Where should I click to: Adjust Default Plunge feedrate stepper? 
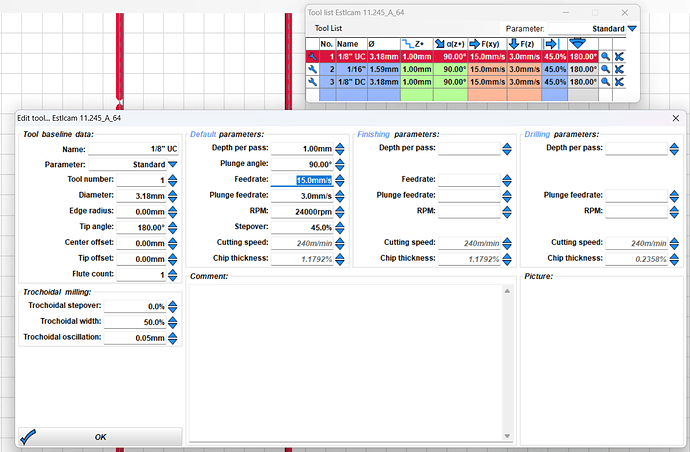click(x=340, y=196)
